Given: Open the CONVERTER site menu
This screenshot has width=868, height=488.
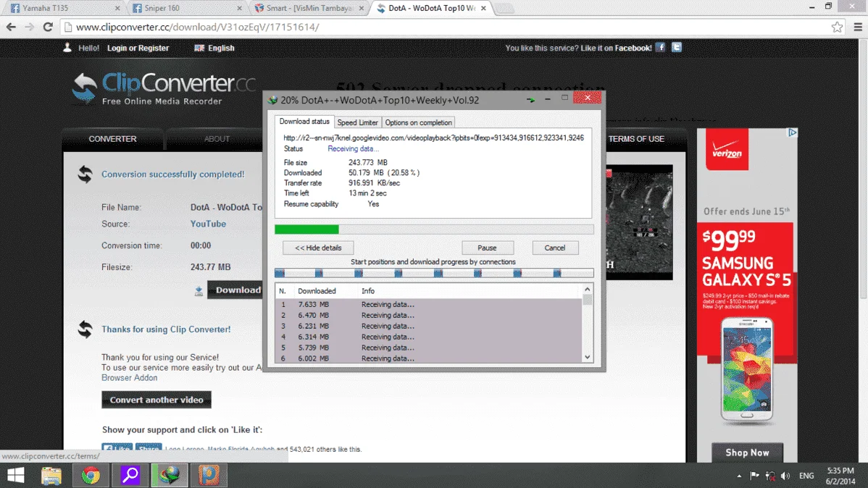Looking at the screenshot, I should (112, 139).
